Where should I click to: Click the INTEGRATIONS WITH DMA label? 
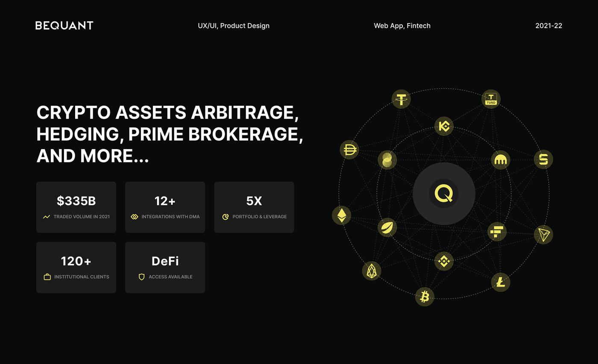point(170,217)
